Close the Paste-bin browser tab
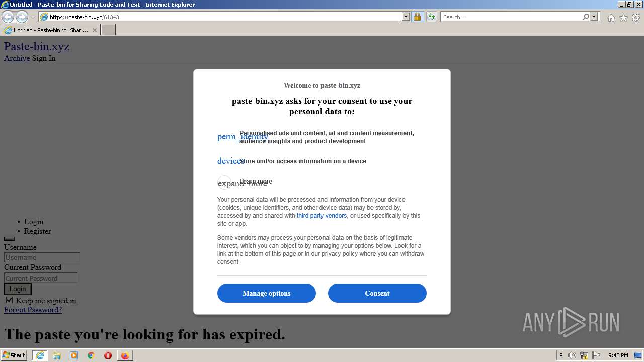 (94, 30)
